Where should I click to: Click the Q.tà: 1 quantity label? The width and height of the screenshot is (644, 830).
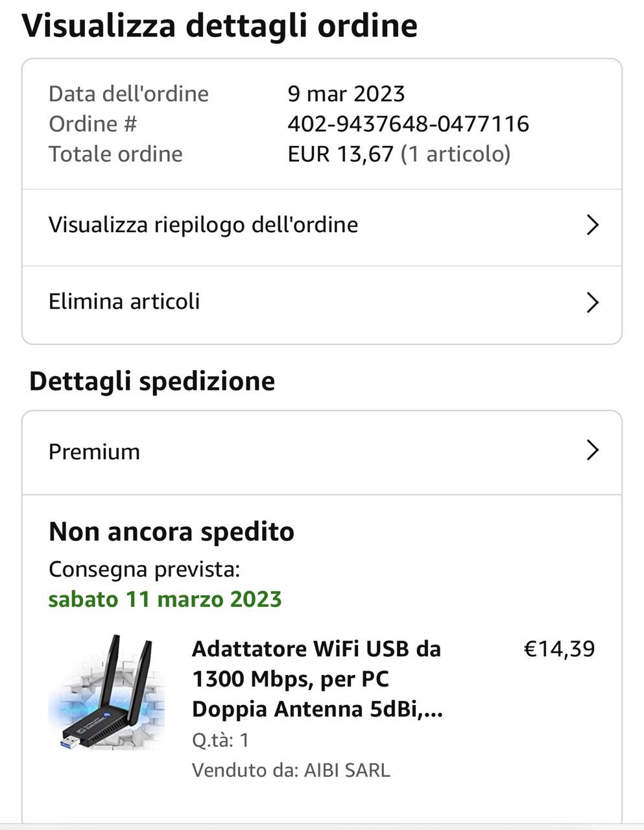click(x=221, y=740)
